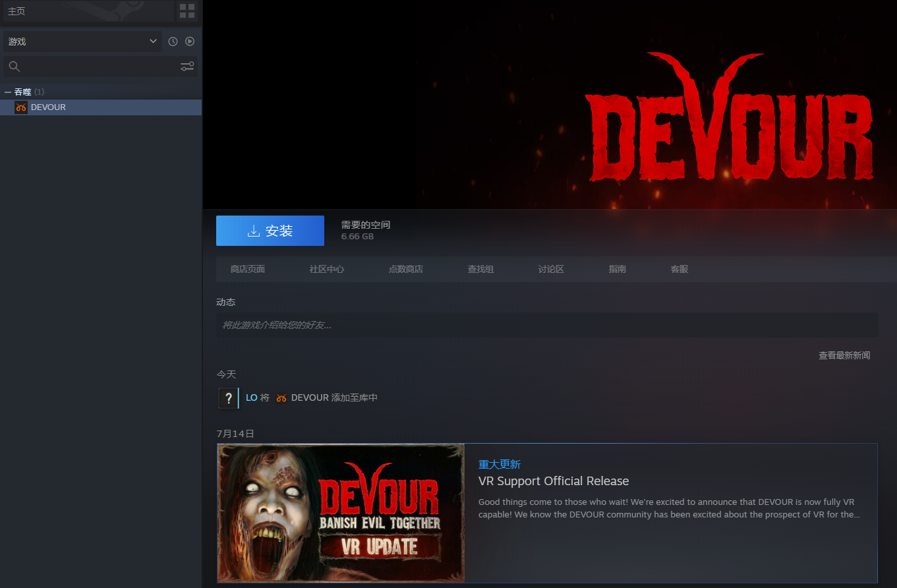Viewport: 897px width, 588px height.
Task: Click the 安装 install button
Action: (270, 231)
